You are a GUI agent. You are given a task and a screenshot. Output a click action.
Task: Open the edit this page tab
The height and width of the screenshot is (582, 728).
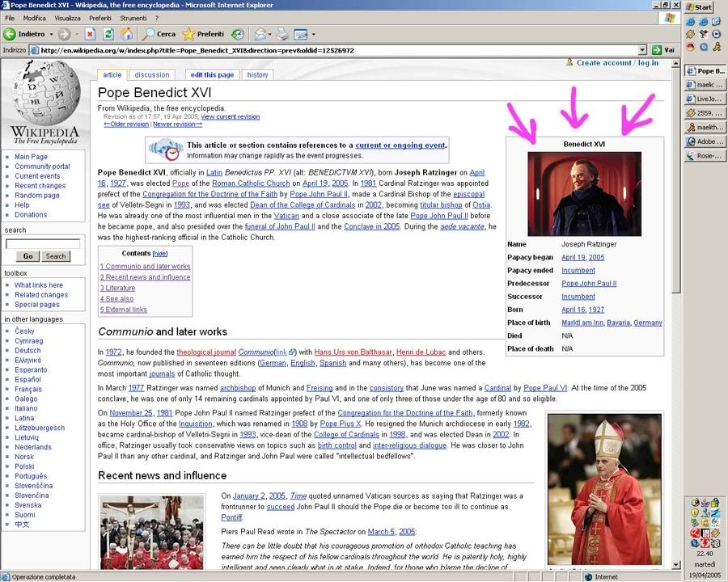[x=212, y=74]
